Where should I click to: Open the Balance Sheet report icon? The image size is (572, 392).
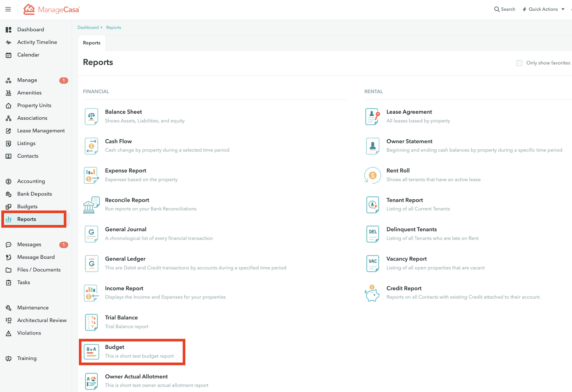coord(91,116)
